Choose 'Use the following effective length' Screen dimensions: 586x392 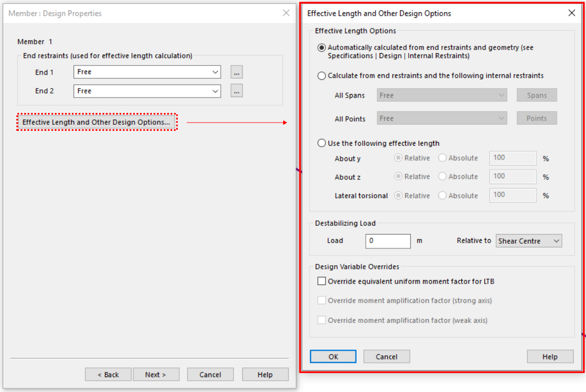[x=321, y=143]
